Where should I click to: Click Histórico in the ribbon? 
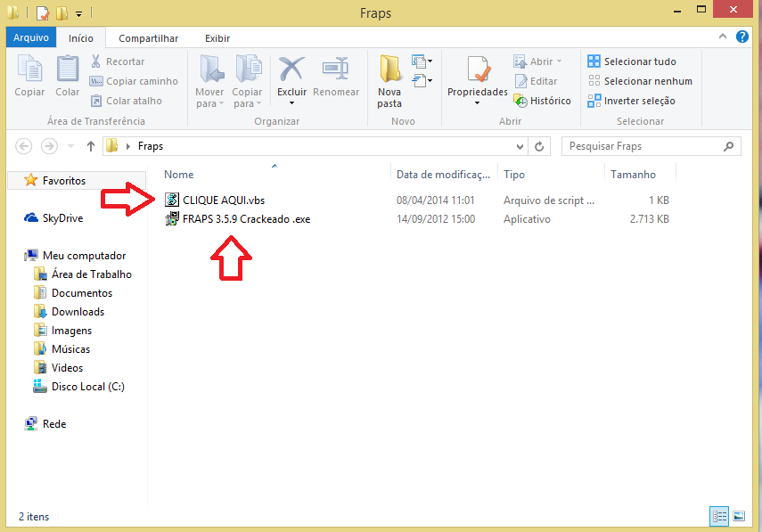[543, 101]
